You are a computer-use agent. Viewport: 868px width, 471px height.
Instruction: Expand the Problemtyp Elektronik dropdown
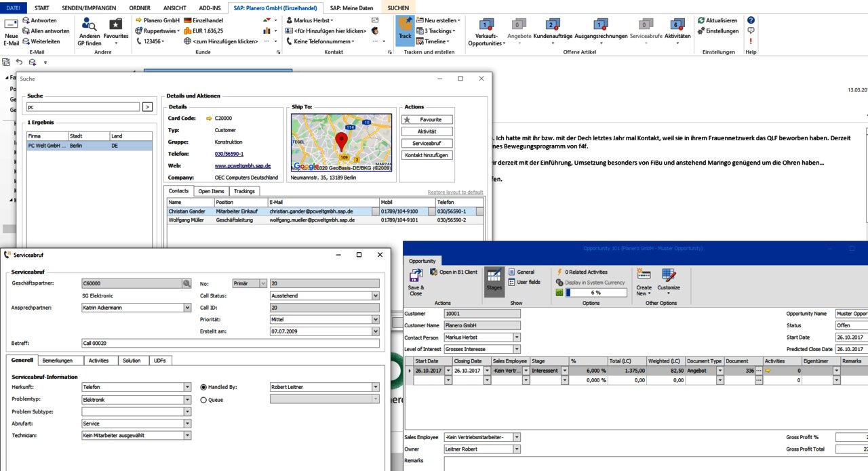tap(187, 400)
